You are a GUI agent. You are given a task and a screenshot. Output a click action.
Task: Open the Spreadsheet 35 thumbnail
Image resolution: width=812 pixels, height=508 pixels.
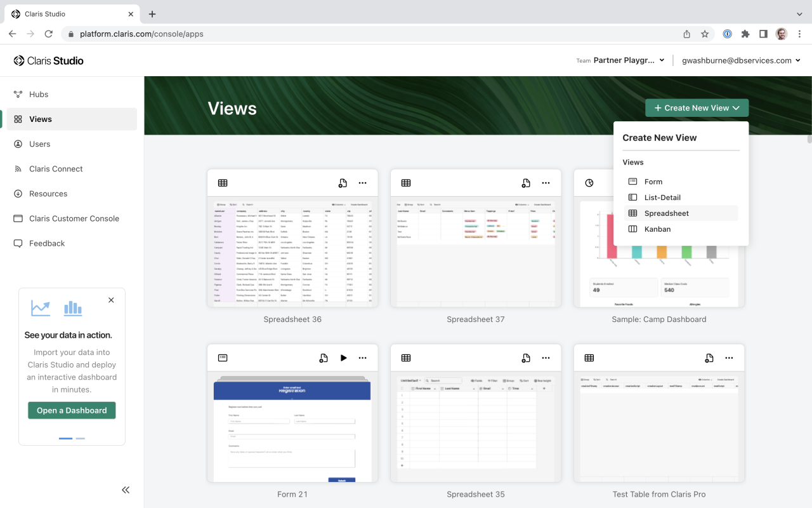[476, 427]
